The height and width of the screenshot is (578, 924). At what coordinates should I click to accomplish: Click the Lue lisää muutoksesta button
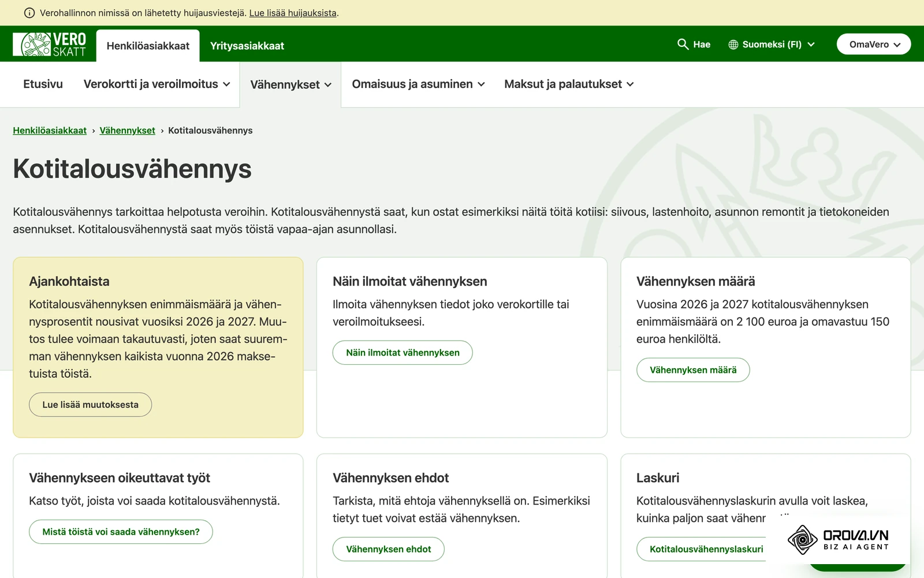(91, 405)
